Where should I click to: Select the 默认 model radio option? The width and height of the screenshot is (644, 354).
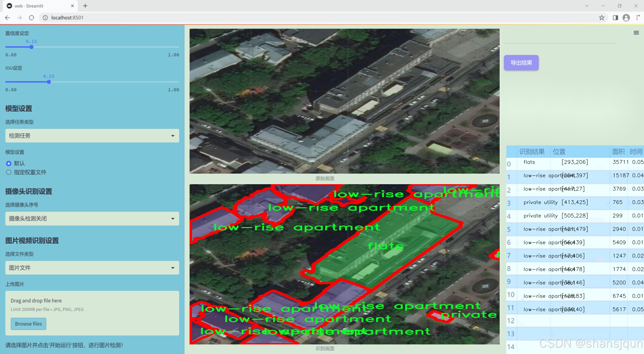pos(9,163)
